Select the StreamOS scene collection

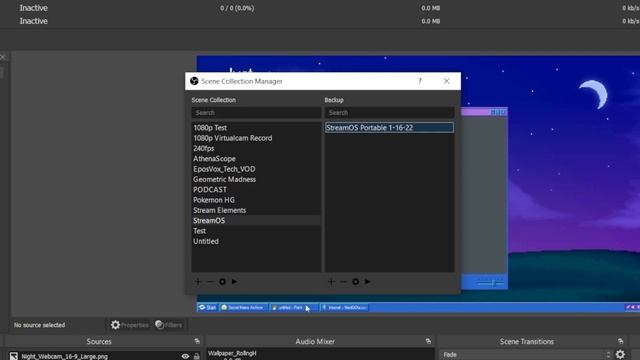coord(256,220)
